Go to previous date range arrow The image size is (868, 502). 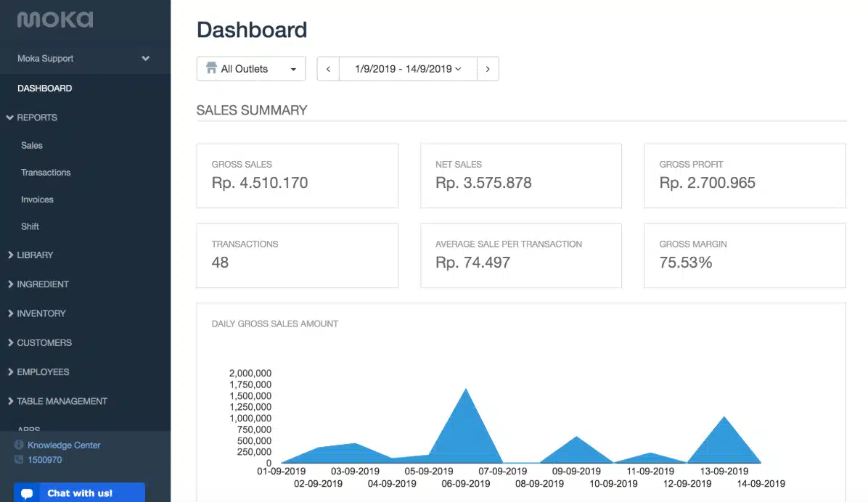tap(328, 69)
